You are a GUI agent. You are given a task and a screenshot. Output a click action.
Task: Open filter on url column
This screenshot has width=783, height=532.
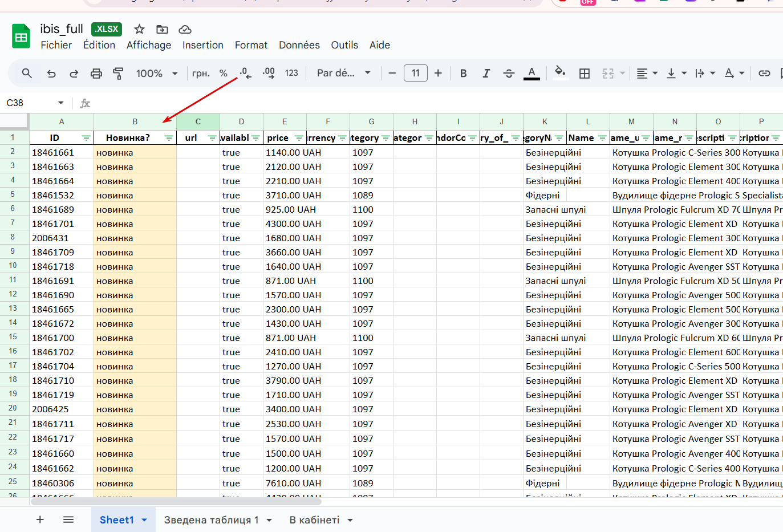[x=212, y=138]
